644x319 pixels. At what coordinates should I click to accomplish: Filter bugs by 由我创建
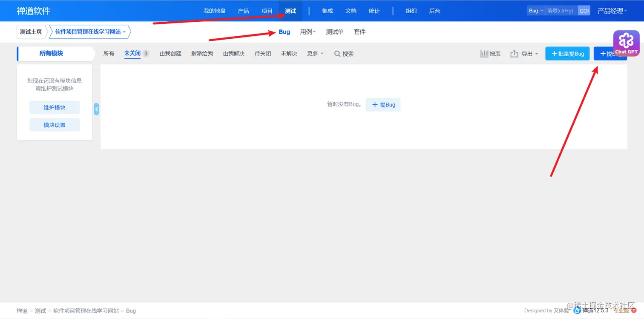coord(170,54)
